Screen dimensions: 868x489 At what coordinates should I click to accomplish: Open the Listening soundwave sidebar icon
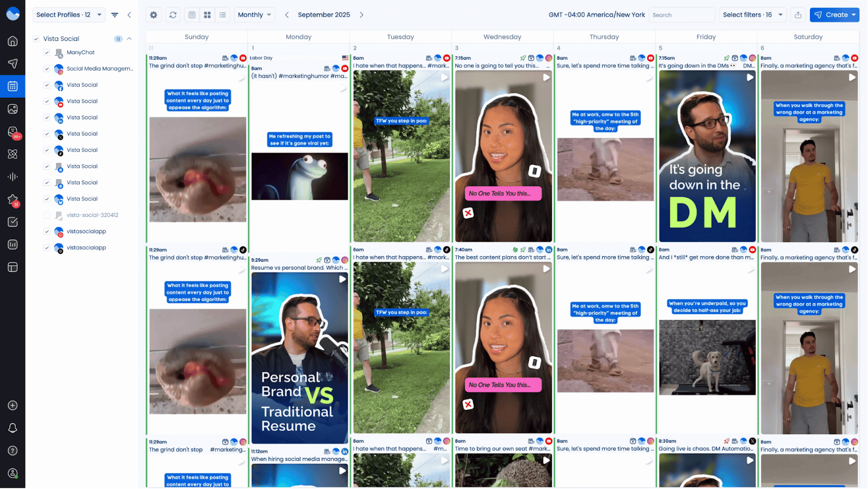12,176
